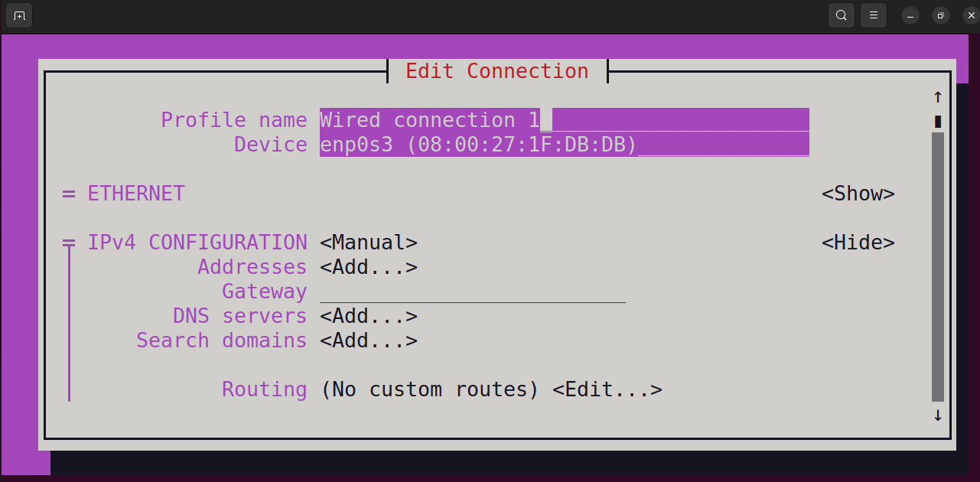This screenshot has height=482, width=980.
Task: Hide the IPv4 CONFIGURATION section
Action: tap(858, 243)
